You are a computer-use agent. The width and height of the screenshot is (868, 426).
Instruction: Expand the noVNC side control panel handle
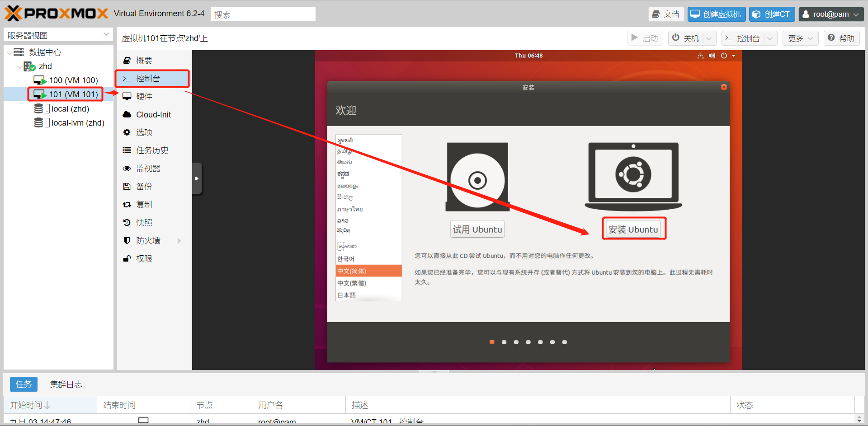click(x=197, y=178)
